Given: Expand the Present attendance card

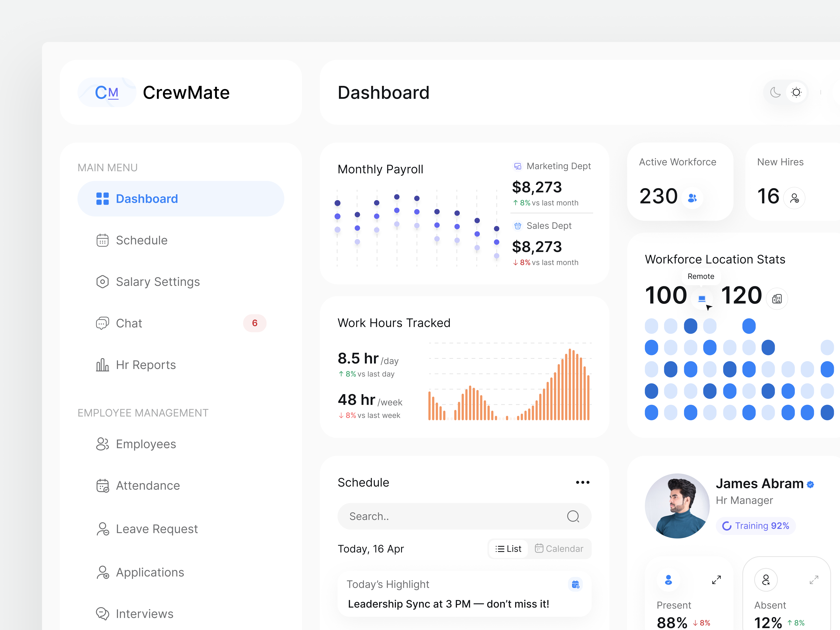Looking at the screenshot, I should point(716,580).
